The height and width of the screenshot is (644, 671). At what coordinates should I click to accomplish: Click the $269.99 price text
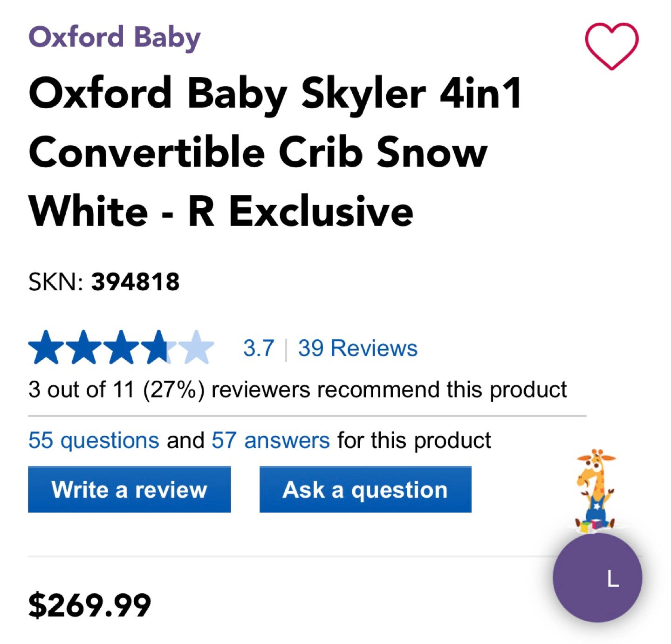point(90,605)
